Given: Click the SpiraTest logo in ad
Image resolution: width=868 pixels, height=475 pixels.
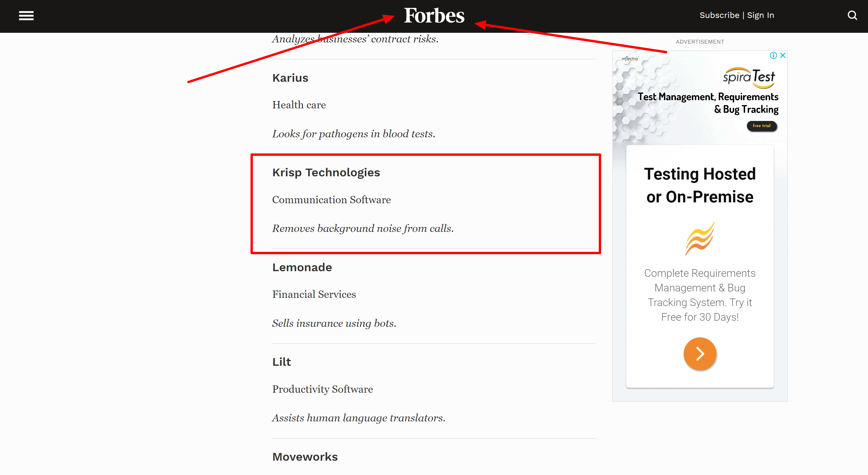Looking at the screenshot, I should click(749, 77).
